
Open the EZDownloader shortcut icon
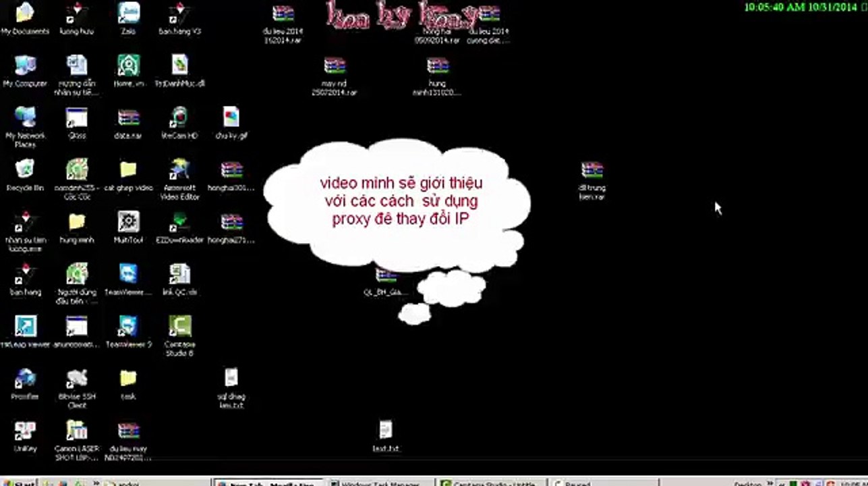click(x=180, y=227)
